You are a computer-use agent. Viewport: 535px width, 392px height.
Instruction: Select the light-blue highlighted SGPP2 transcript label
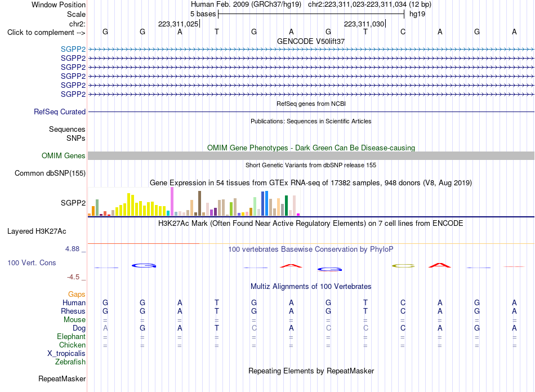73,49
